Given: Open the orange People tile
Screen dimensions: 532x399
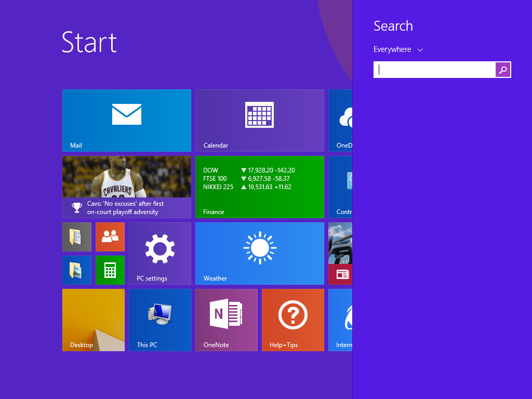Looking at the screenshot, I should (110, 237).
